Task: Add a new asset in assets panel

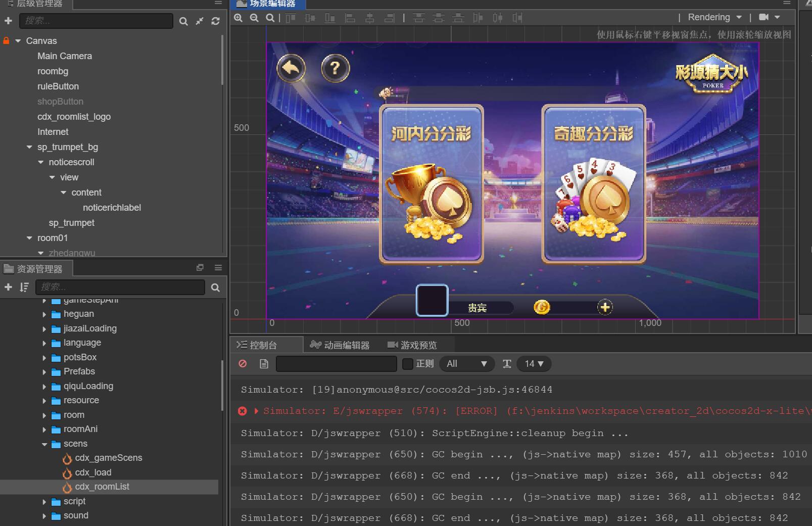Action: coord(8,287)
